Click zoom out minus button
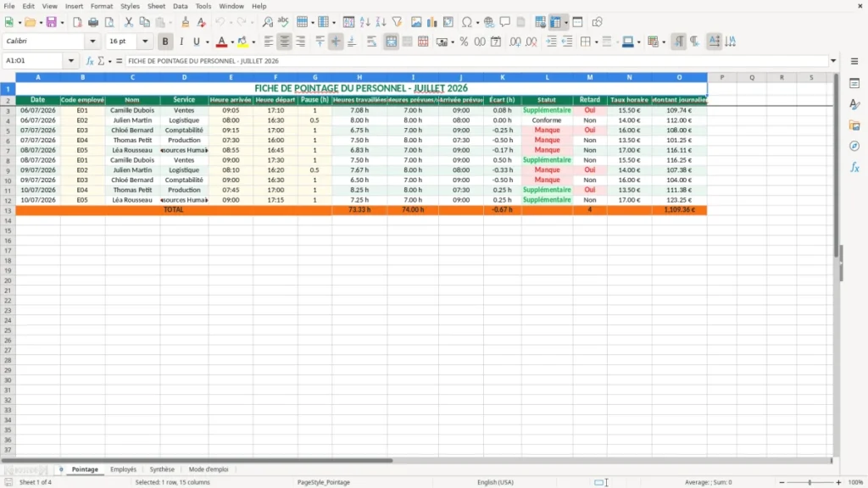Viewport: 868px width, 488px height. pyautogui.click(x=782, y=482)
